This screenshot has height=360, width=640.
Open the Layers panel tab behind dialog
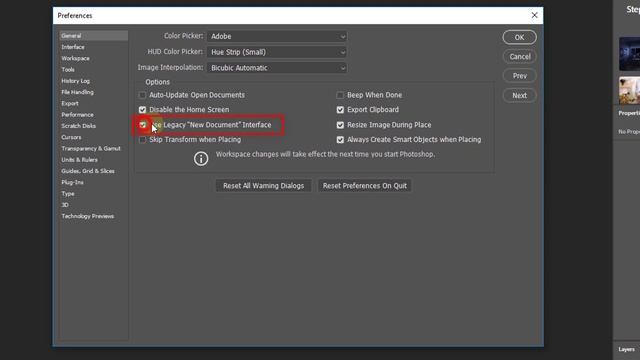(x=627, y=349)
